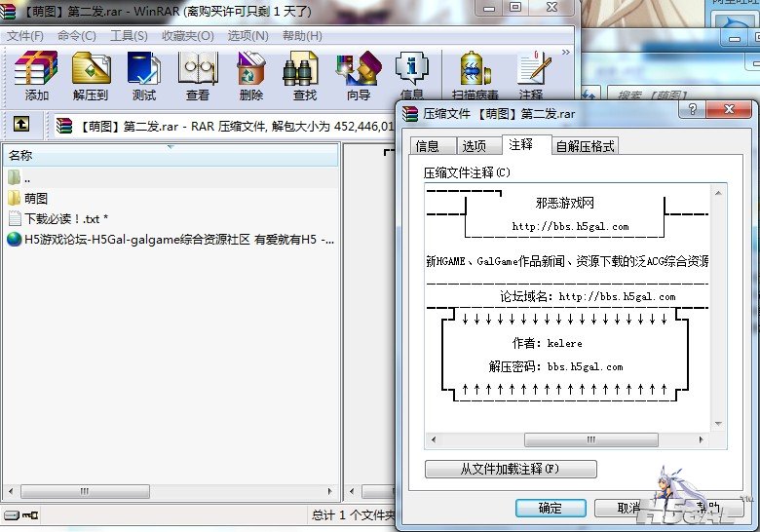The image size is (760, 532).
Task: Launch the Wizard (向导) tool
Action: pyautogui.click(x=359, y=76)
